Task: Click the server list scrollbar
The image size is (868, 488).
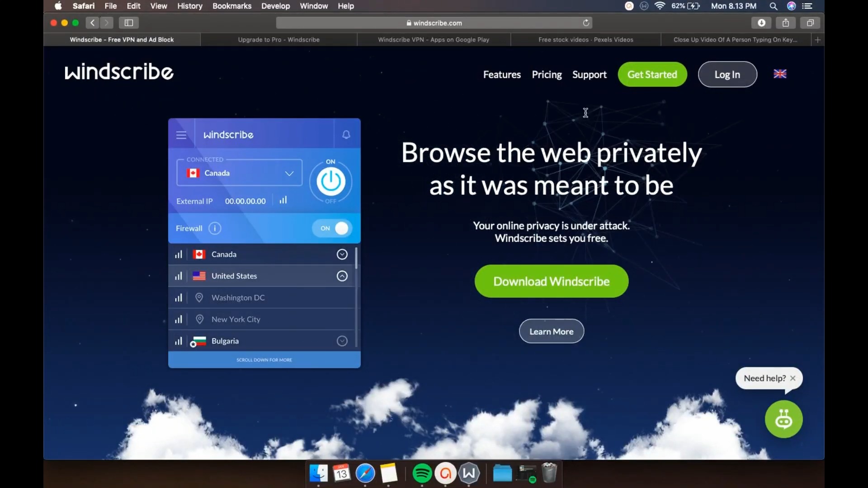Action: coord(357,258)
